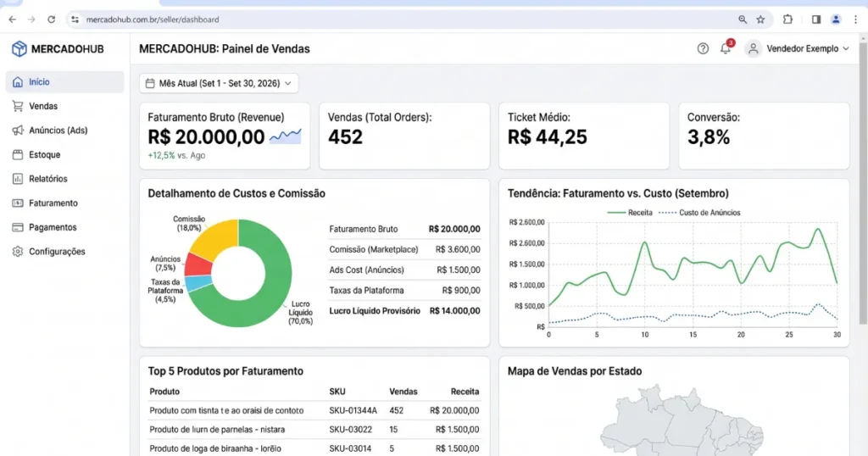
Task: Reload the page with refresh icon
Action: (x=51, y=19)
